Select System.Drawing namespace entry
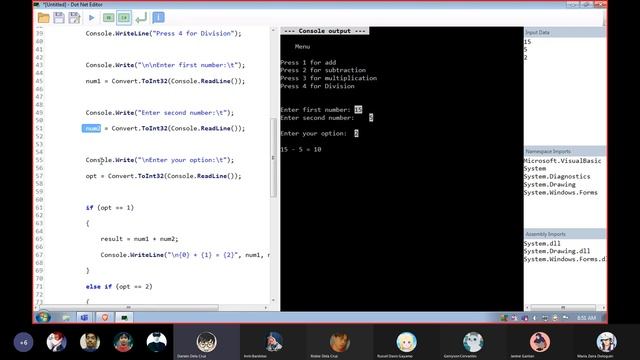 coord(550,184)
